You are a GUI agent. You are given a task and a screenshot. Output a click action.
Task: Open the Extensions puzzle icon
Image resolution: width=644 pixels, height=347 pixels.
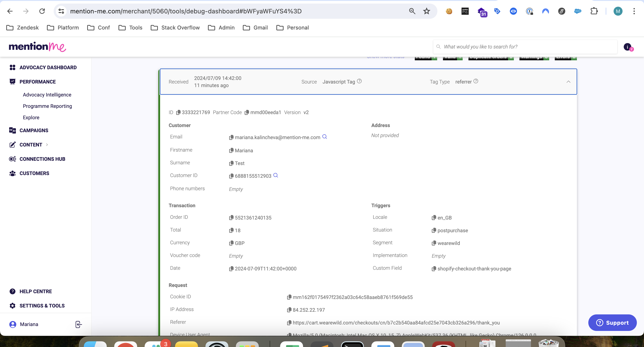(594, 11)
